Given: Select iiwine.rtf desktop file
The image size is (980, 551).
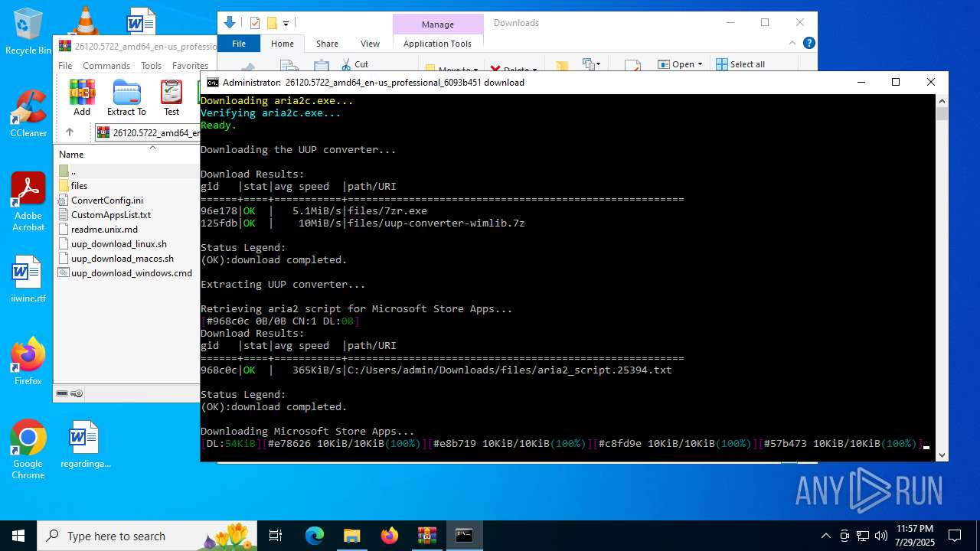Looking at the screenshot, I should click(28, 279).
